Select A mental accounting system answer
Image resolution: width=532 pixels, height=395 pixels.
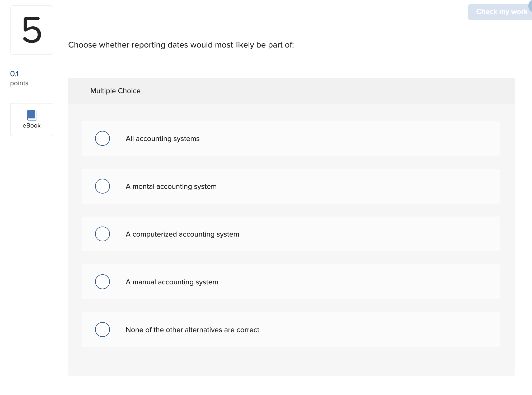point(102,186)
